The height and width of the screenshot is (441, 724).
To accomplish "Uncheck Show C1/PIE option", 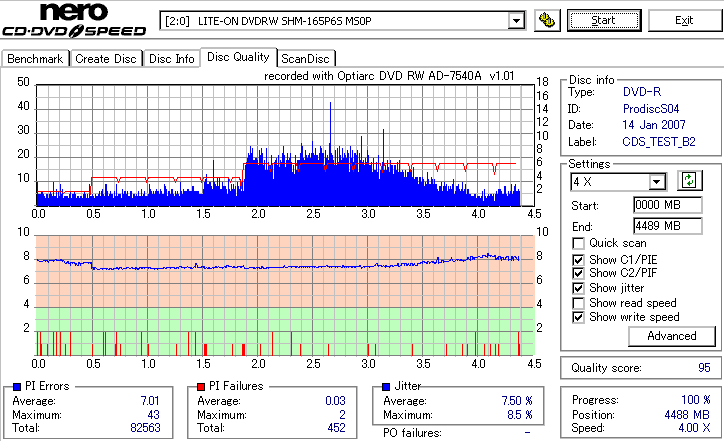I will (x=578, y=260).
